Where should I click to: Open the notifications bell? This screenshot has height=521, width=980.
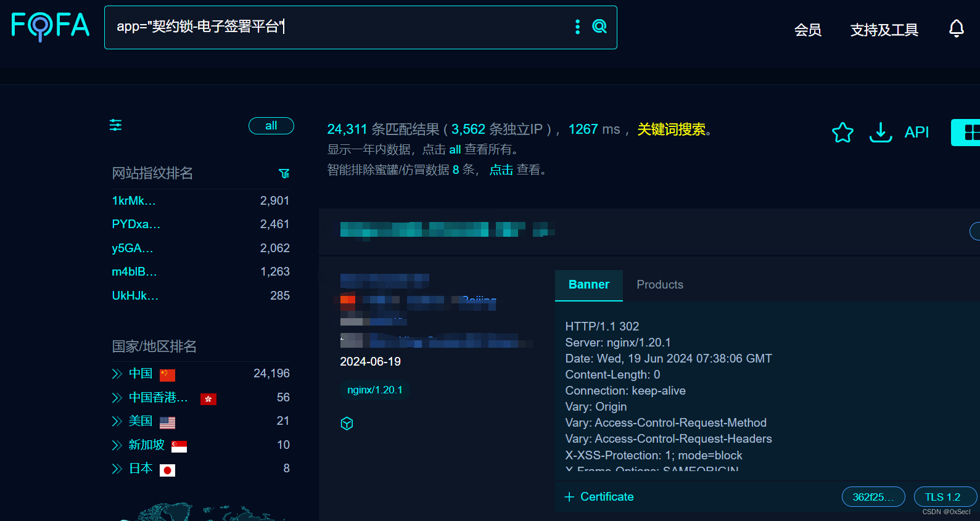(x=957, y=28)
